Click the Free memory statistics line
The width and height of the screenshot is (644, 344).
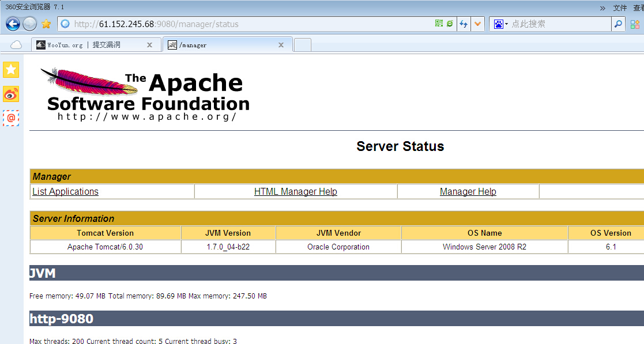point(148,296)
